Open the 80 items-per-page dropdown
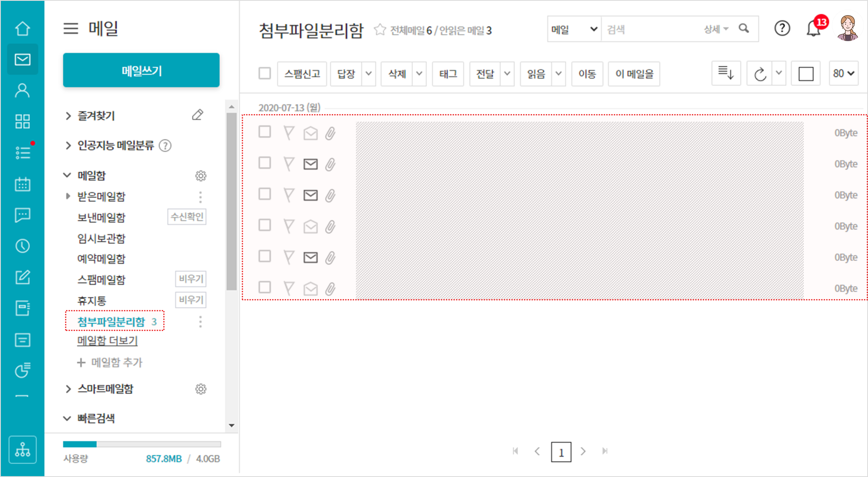The height and width of the screenshot is (477, 868). coord(843,74)
